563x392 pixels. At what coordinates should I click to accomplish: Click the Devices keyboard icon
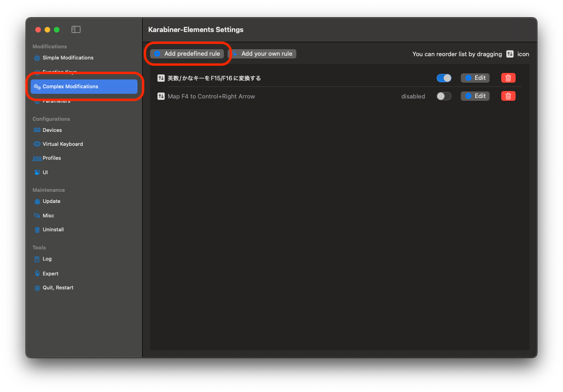point(37,130)
